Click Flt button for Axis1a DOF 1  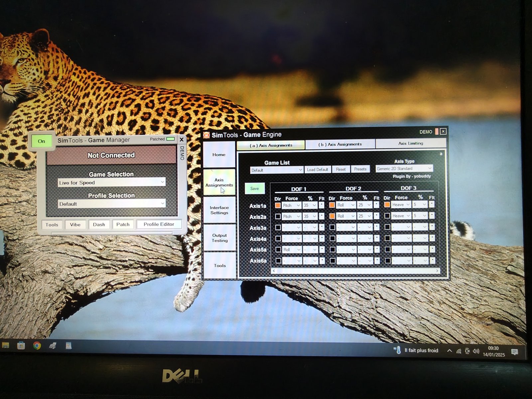(x=322, y=205)
